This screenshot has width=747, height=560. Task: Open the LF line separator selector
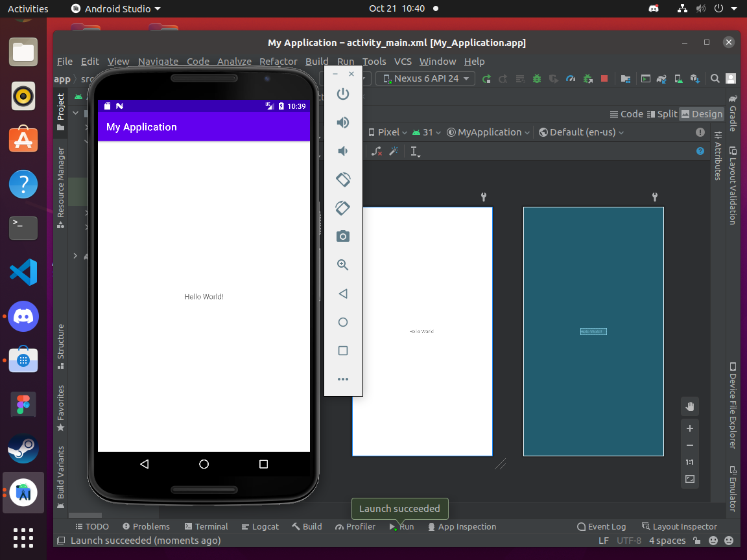click(x=604, y=541)
